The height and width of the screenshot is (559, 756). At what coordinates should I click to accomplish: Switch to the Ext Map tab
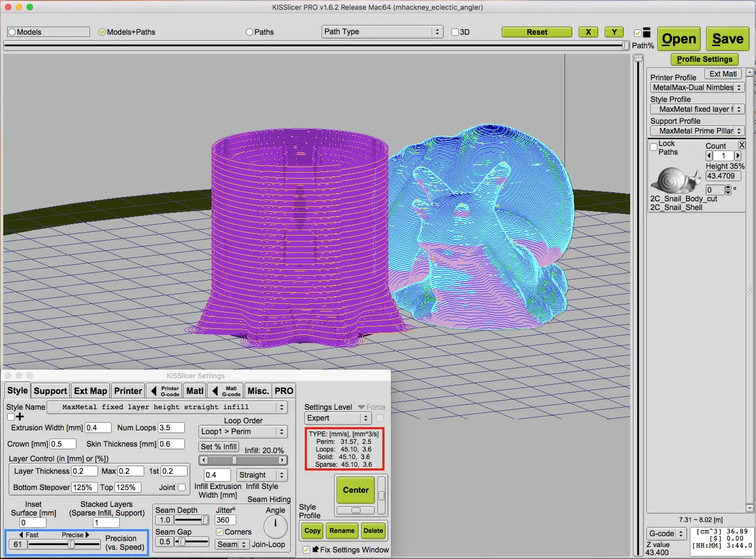tap(91, 391)
